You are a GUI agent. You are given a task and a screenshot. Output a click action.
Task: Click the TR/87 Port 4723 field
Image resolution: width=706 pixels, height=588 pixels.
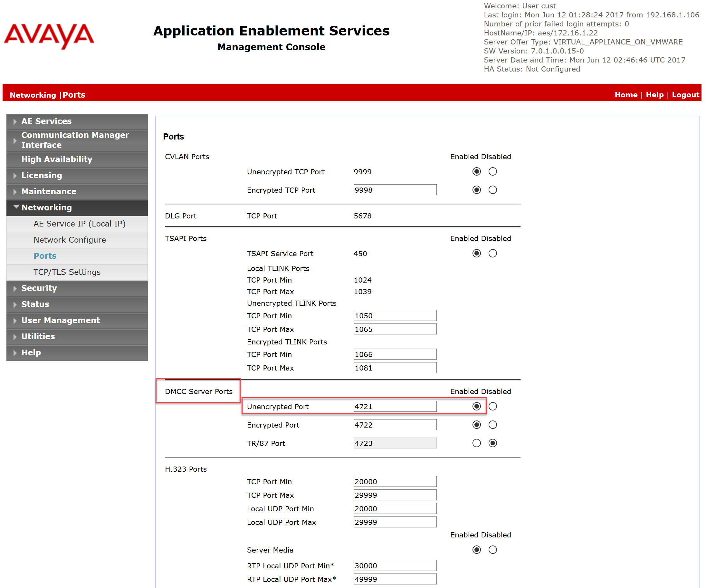pyautogui.click(x=395, y=443)
